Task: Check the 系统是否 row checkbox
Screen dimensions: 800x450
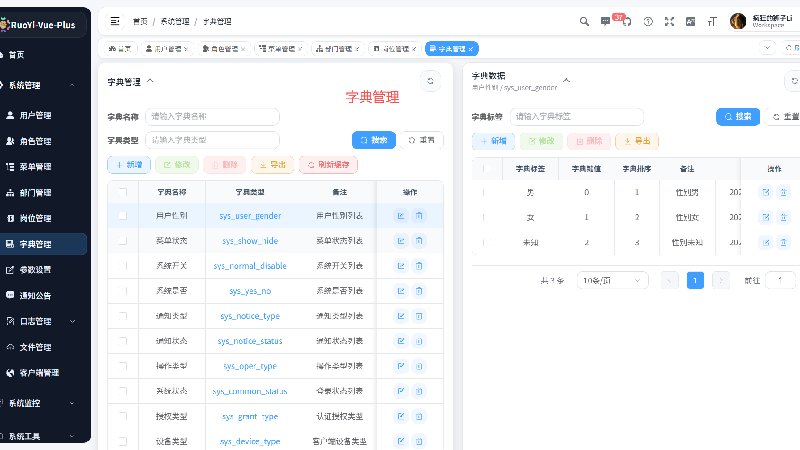Action: [x=122, y=291]
